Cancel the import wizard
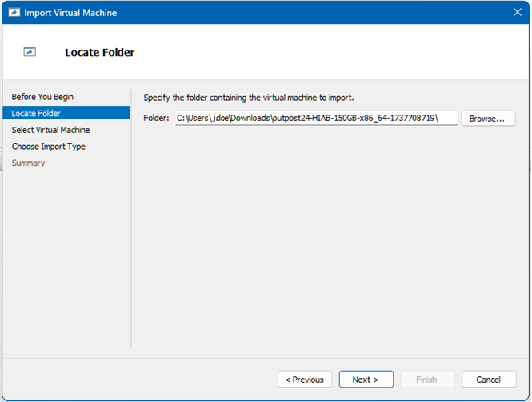The width and height of the screenshot is (532, 402). (x=488, y=380)
